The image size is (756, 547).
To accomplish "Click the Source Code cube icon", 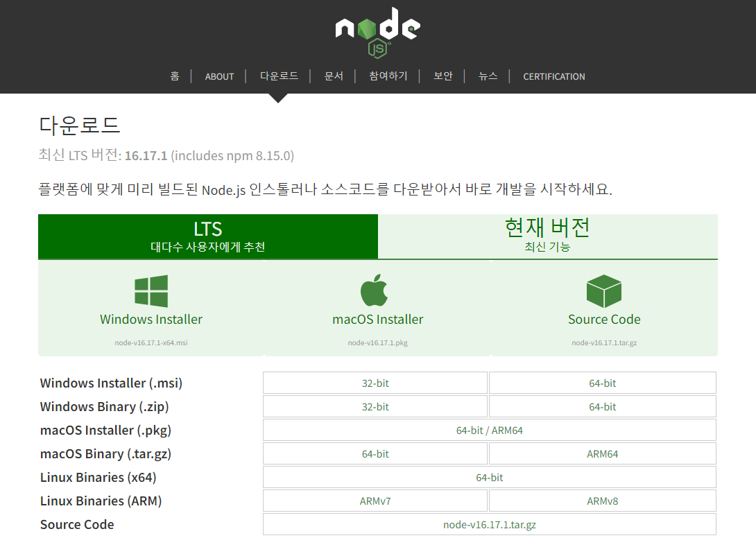I will (x=603, y=291).
